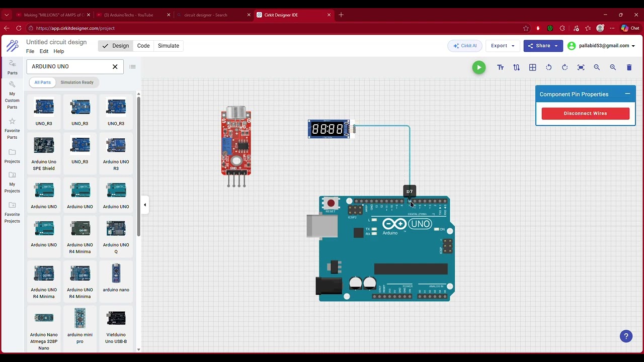This screenshot has width=644, height=362.
Task: Open the help question mark button
Action: point(626,336)
